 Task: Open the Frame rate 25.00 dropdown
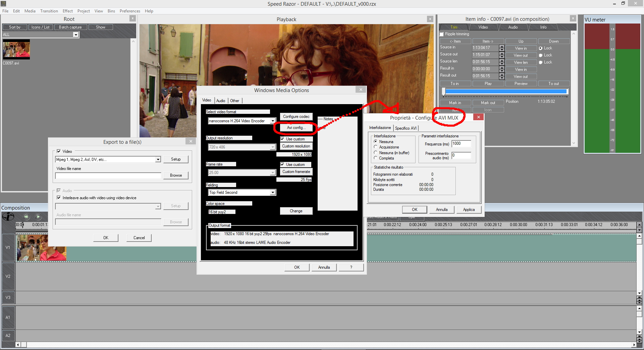click(273, 173)
